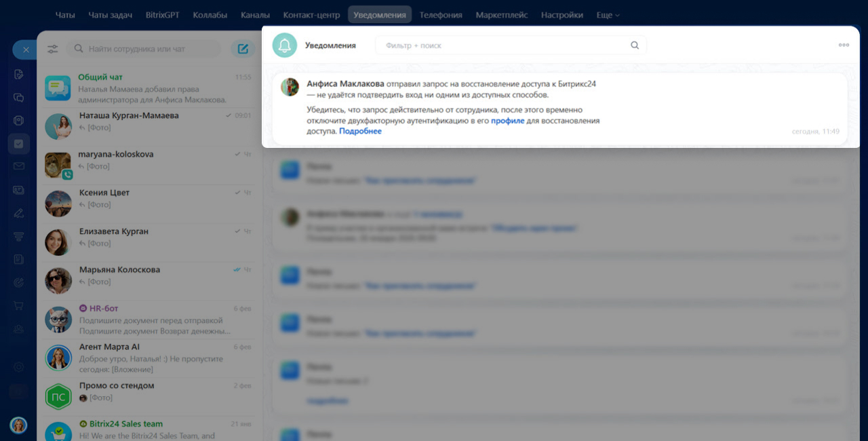Select the "Коллабы" menu item

point(210,15)
